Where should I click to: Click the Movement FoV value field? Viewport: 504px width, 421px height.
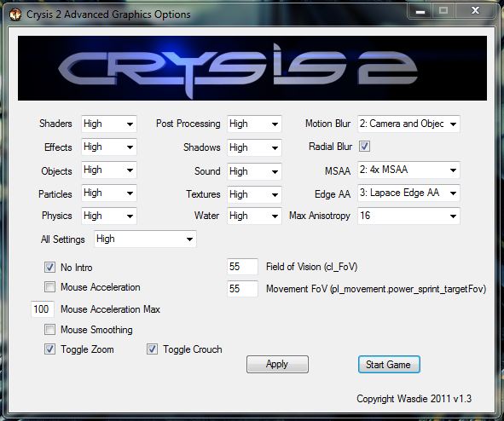(242, 289)
